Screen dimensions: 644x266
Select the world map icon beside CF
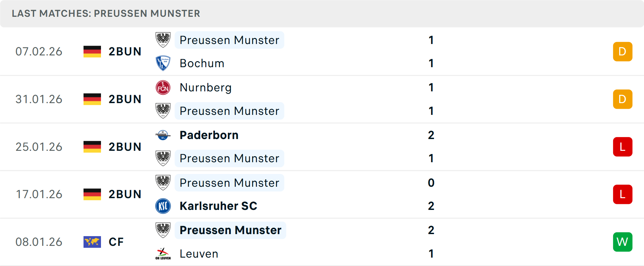pyautogui.click(x=92, y=242)
